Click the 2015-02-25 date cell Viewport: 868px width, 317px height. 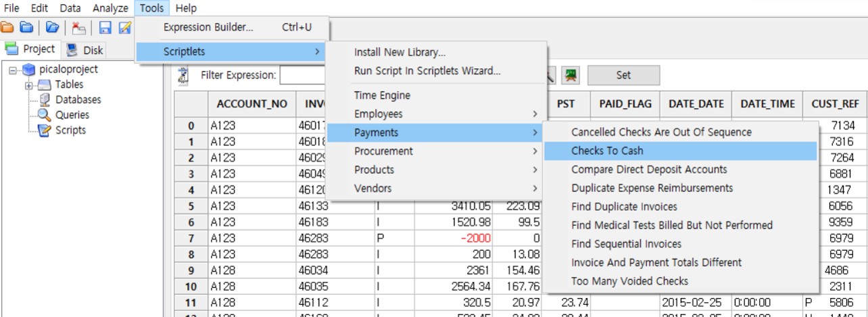tap(696, 303)
